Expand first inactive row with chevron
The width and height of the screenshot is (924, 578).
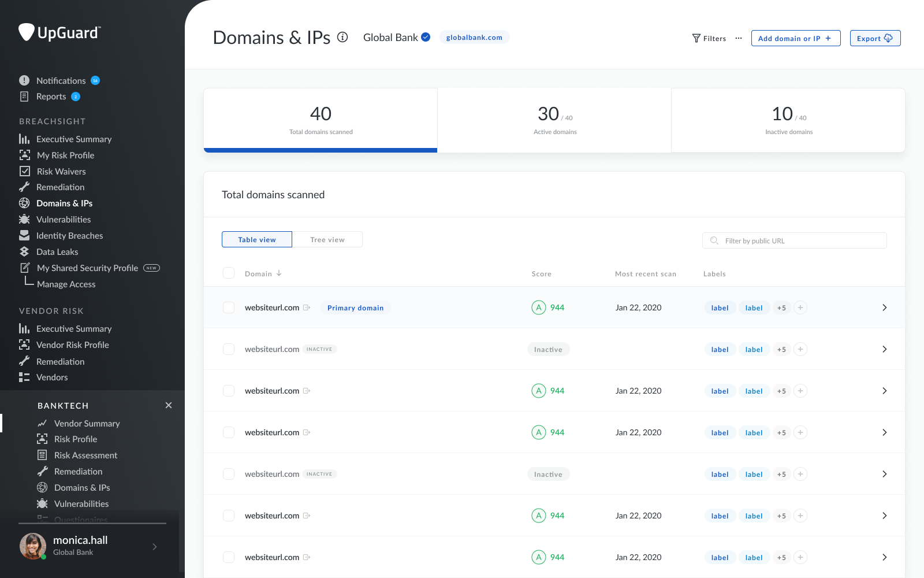click(884, 349)
